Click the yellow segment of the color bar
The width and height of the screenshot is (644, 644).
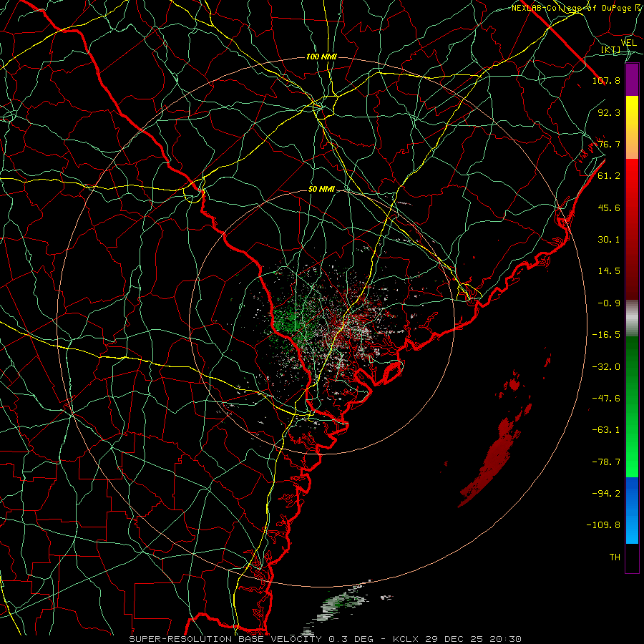tap(632, 112)
